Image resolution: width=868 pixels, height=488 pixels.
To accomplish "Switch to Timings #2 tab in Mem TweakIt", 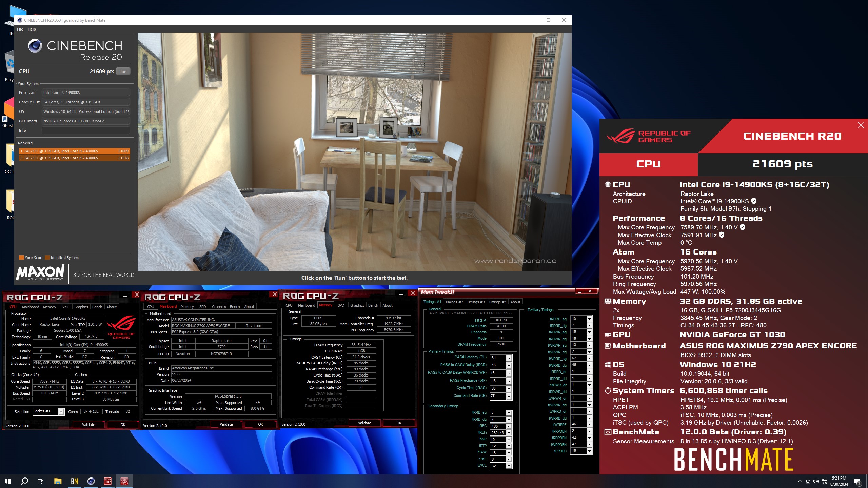I will point(454,302).
